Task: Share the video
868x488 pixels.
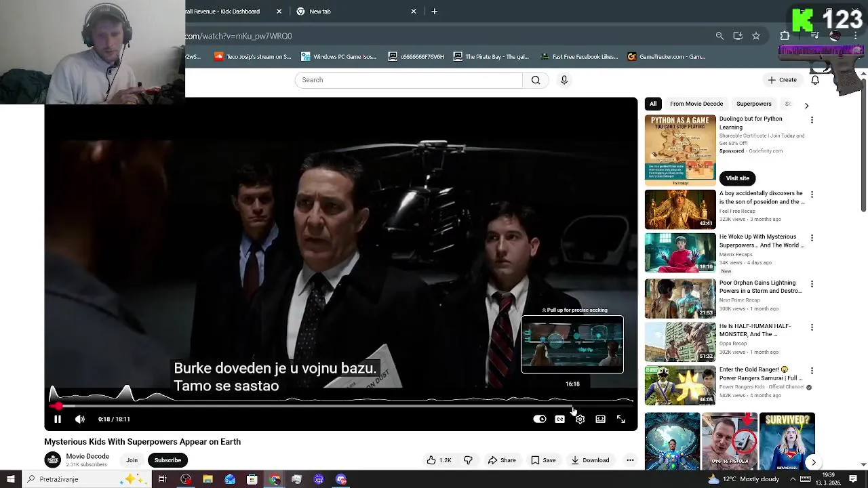Action: (x=502, y=460)
